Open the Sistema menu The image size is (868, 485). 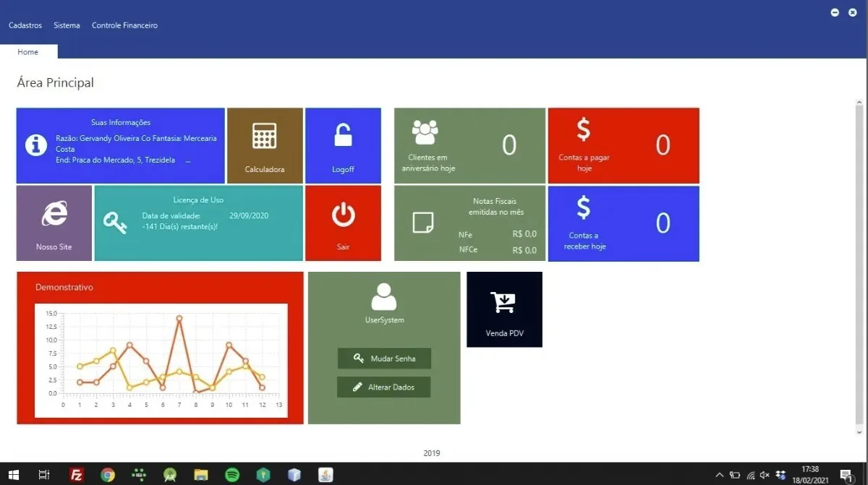(67, 25)
